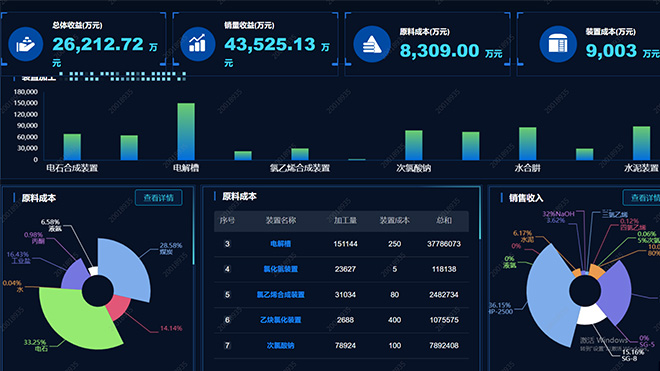
Task: Click the 43,525.13 sales revenue value
Action: point(270,44)
